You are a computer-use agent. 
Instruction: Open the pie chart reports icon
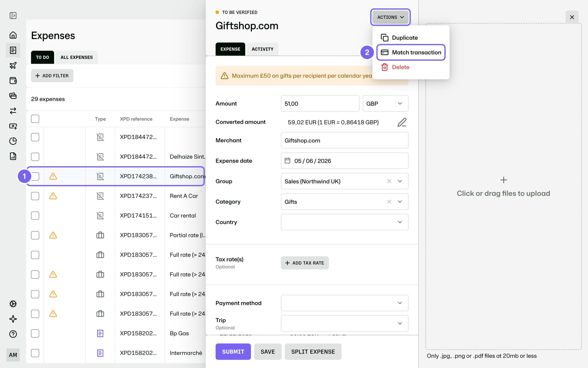point(13,141)
